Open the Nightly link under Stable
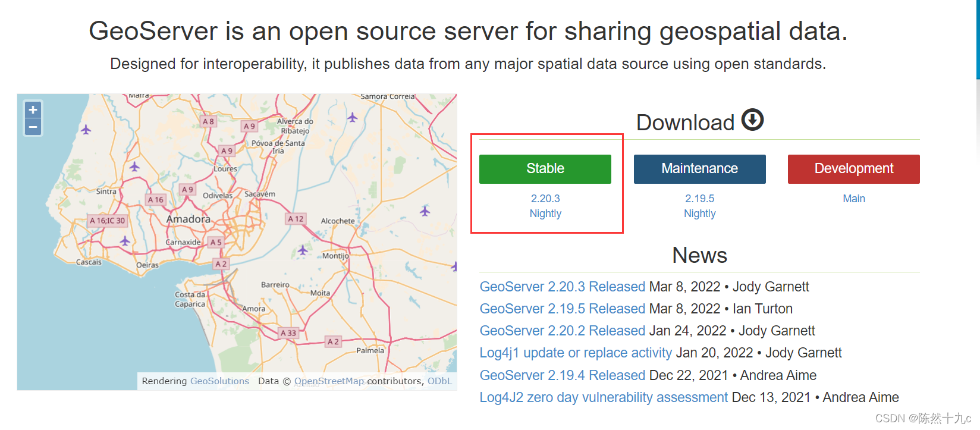 pyautogui.click(x=545, y=214)
